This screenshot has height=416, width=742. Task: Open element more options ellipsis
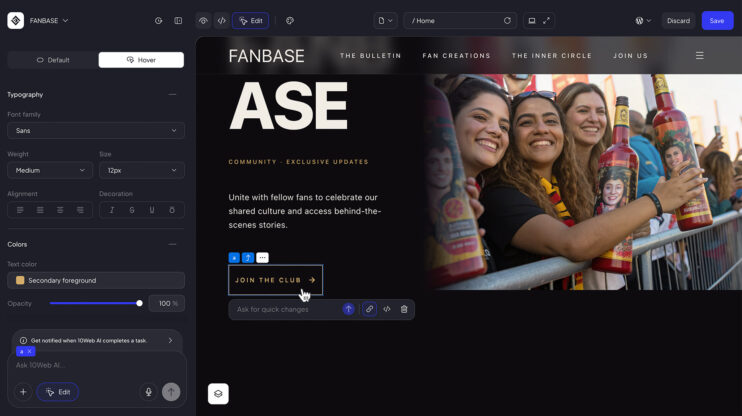pyautogui.click(x=262, y=257)
